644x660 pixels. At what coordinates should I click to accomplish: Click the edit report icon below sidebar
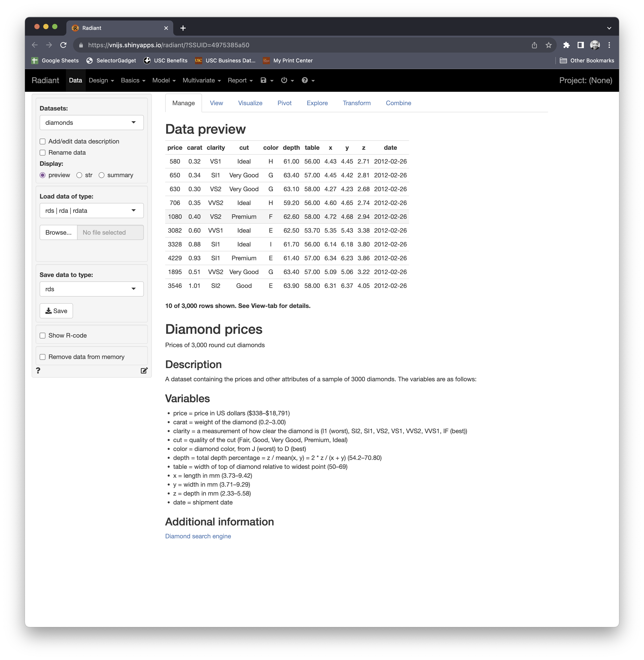click(x=144, y=371)
